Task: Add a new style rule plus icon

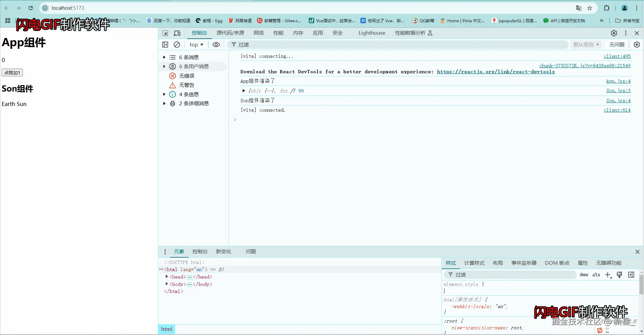Action: coord(608,275)
